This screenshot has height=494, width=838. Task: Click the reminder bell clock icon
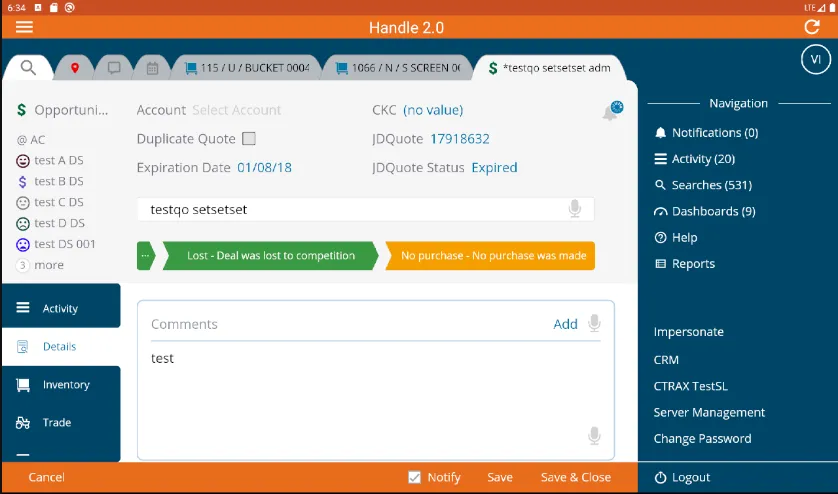(613, 110)
